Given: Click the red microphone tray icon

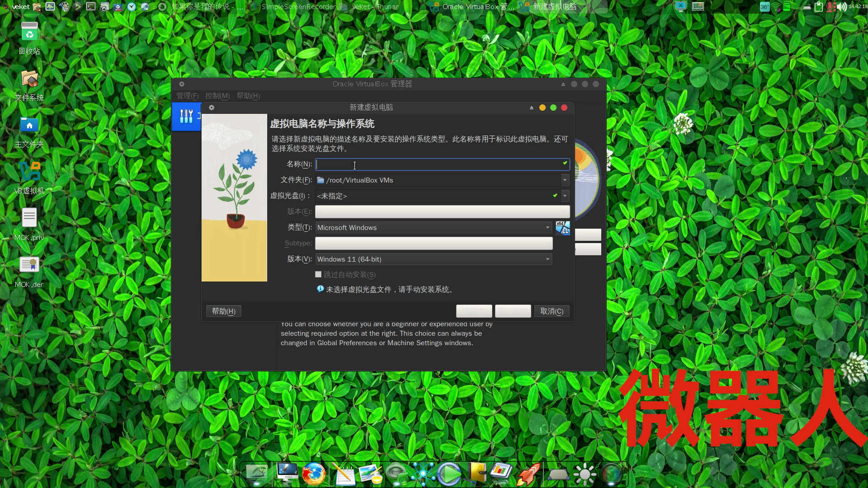Looking at the screenshot, I should pyautogui.click(x=831, y=7).
